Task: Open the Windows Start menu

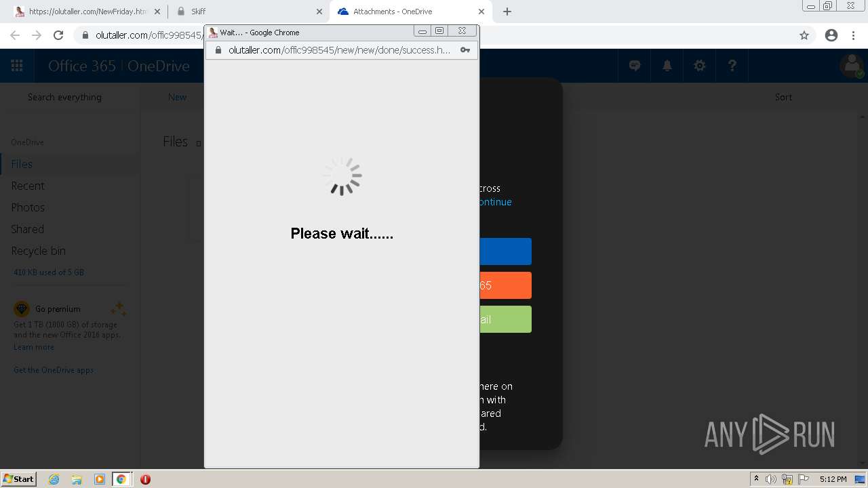Action: point(18,479)
